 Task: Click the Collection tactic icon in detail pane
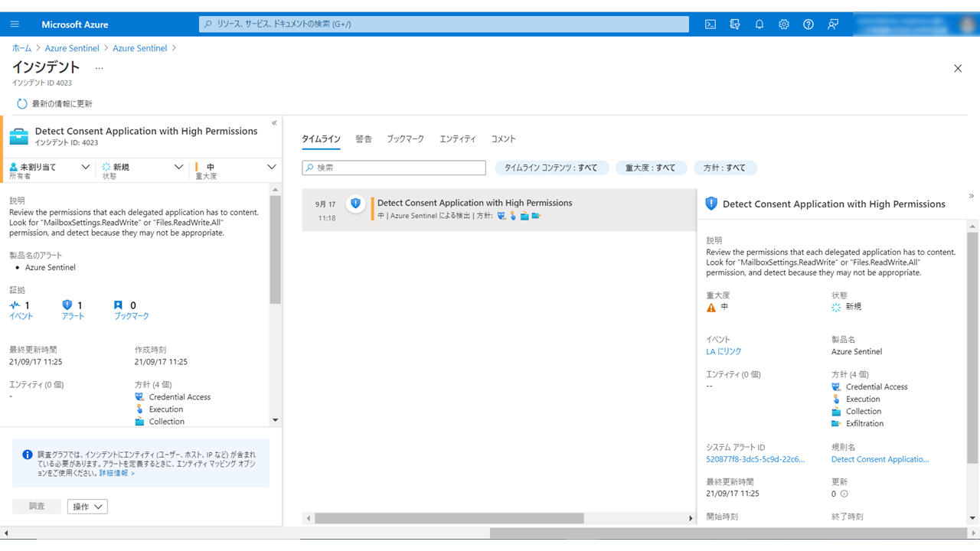[837, 412]
